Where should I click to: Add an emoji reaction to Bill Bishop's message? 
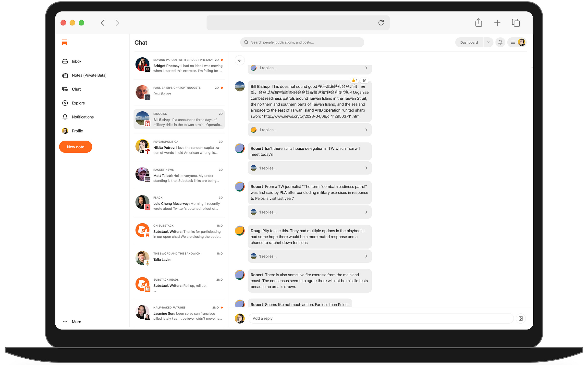click(x=364, y=80)
